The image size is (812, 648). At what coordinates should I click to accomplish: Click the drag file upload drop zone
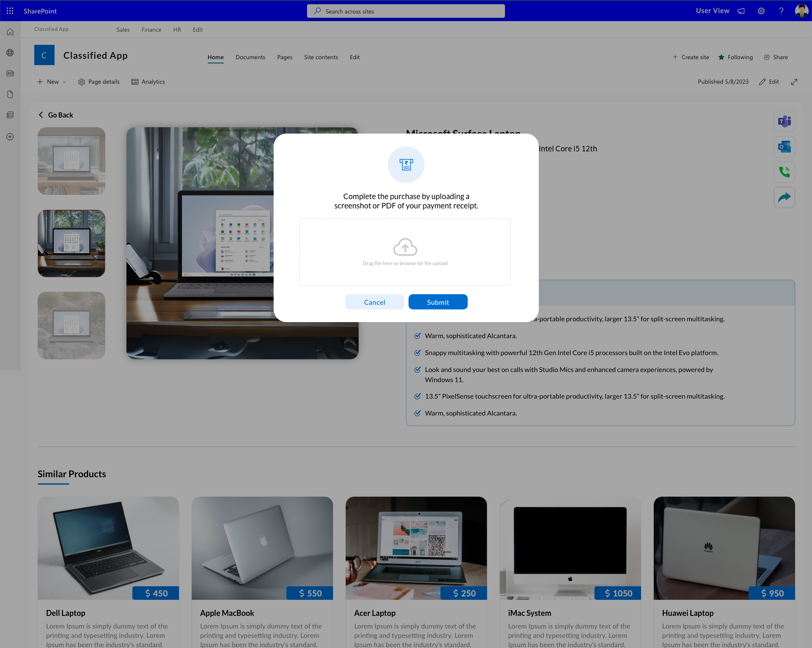405,252
